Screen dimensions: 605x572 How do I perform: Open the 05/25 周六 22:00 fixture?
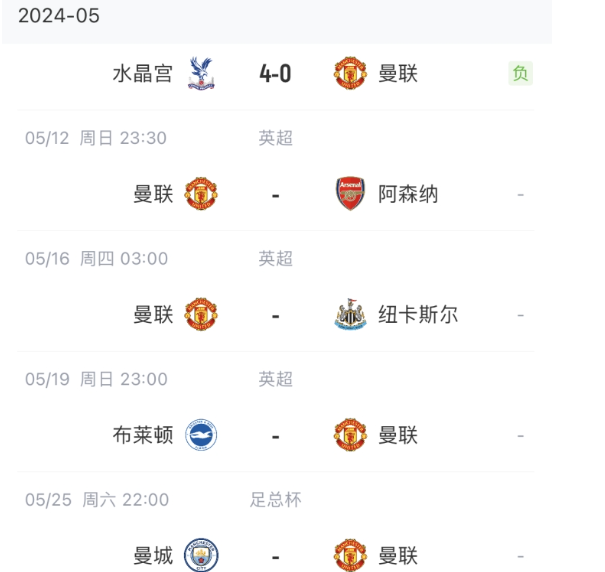click(97, 499)
